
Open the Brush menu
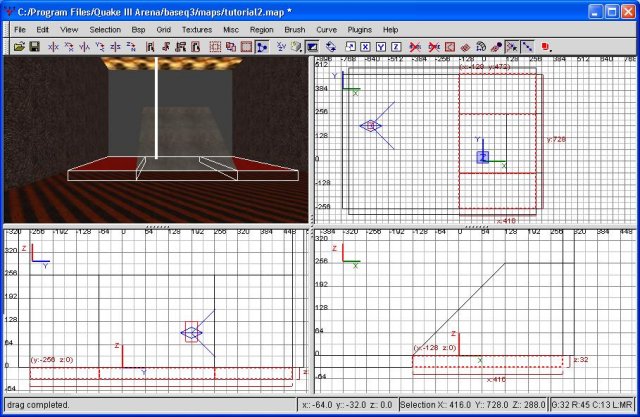click(295, 30)
